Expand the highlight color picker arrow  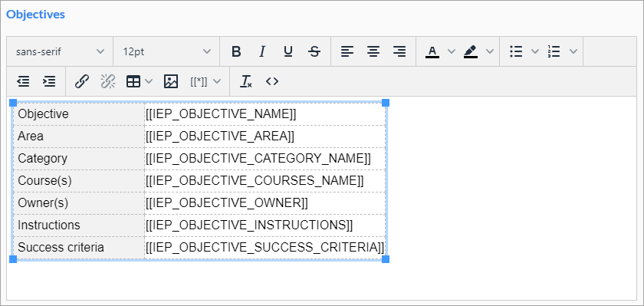tap(490, 51)
